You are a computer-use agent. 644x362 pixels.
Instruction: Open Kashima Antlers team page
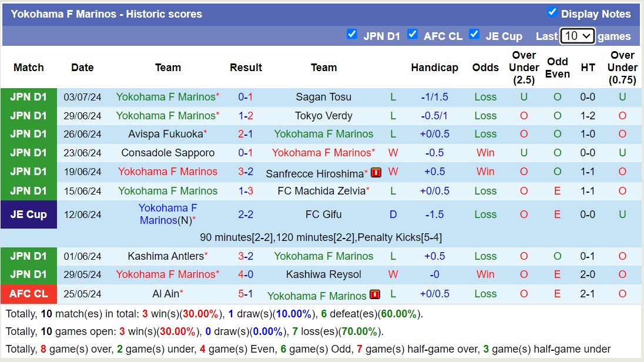pos(165,256)
